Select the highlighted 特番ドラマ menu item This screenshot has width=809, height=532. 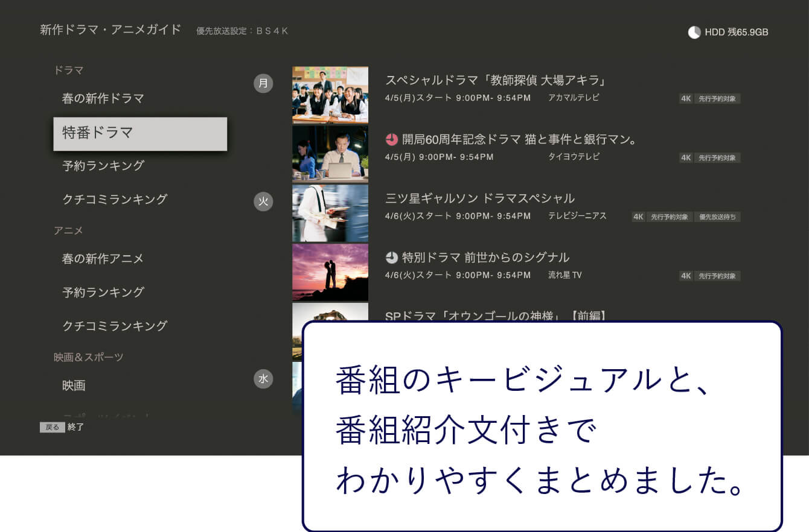(140, 134)
